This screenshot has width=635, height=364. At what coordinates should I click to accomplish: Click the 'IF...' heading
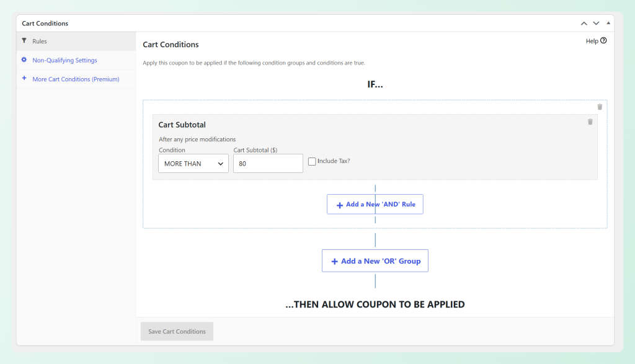point(375,84)
